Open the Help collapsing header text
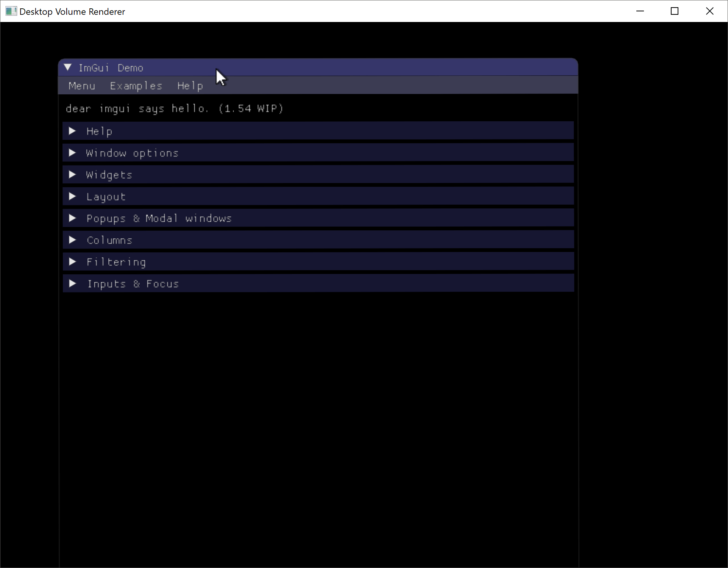This screenshot has width=728, height=568. click(99, 131)
